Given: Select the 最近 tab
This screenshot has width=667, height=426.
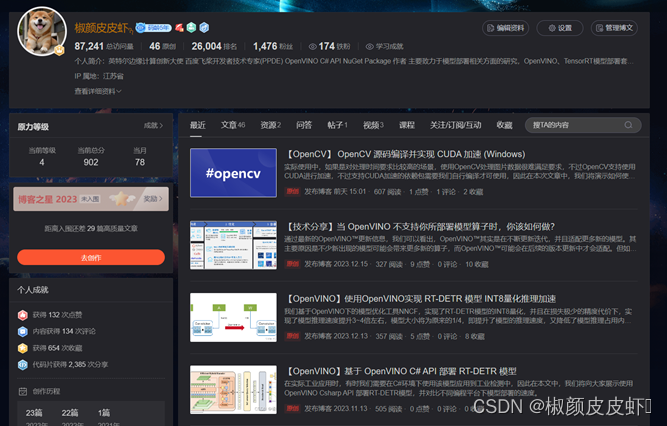Looking at the screenshot, I should (197, 125).
